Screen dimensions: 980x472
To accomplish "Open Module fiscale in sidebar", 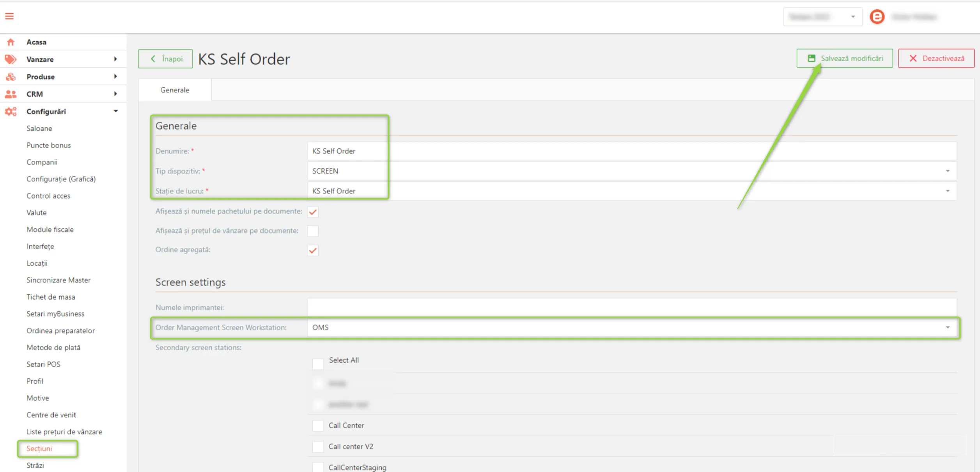I will [x=50, y=229].
